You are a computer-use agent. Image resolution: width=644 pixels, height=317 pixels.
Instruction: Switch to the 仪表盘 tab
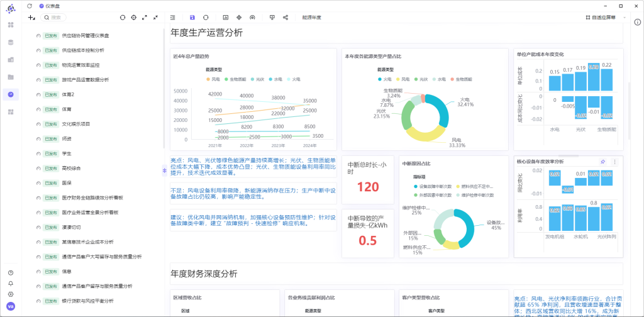[x=48, y=6]
